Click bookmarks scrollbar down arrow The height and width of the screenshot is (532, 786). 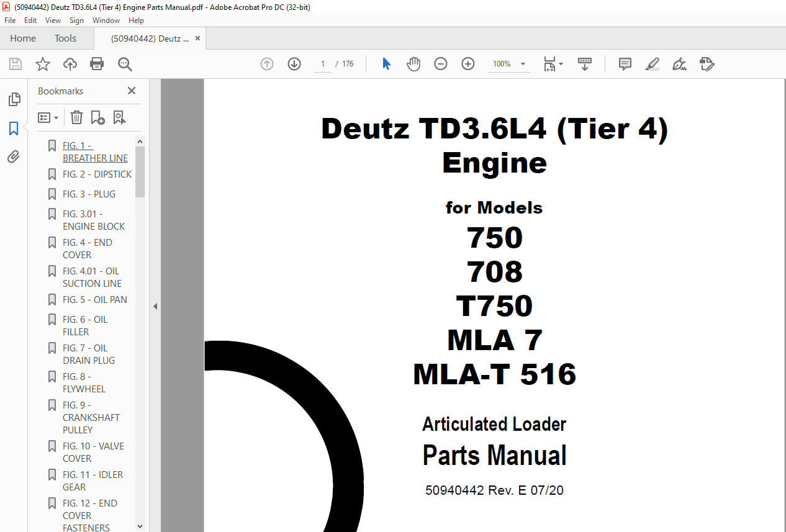[x=140, y=526]
